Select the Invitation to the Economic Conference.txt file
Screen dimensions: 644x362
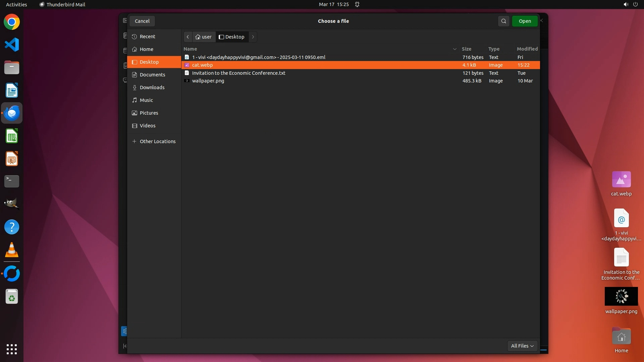tap(238, 73)
